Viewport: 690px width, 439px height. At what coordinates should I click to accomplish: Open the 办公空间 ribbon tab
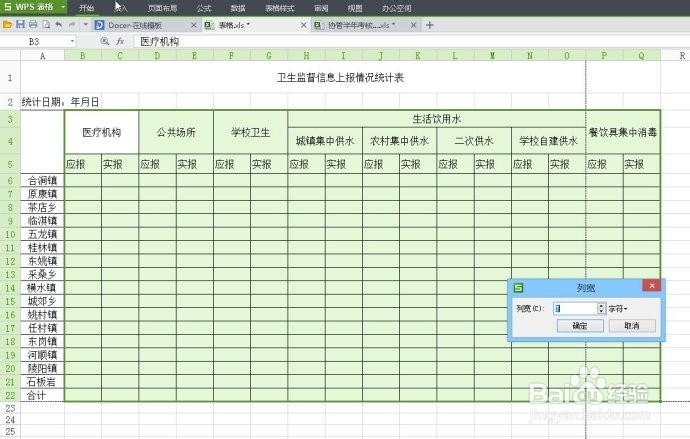[x=396, y=8]
